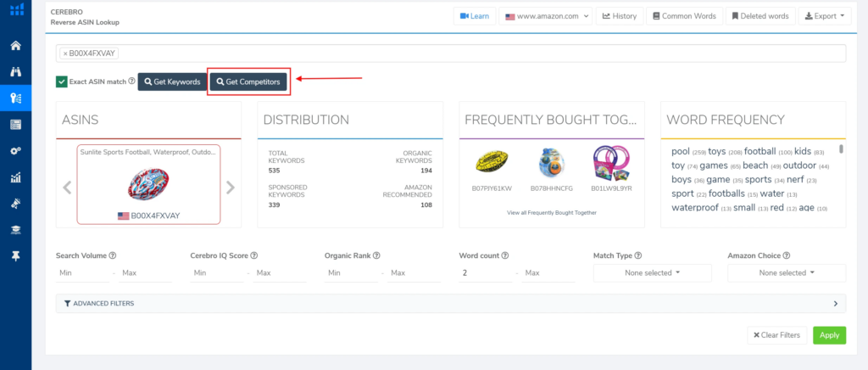
Task: Open the gears operations icon in sidebar
Action: tap(16, 151)
